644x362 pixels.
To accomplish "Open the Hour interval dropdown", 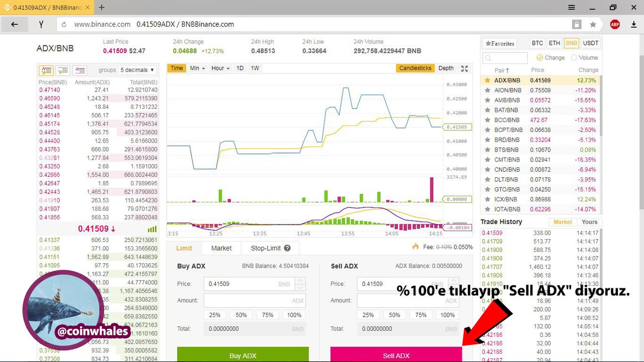I will coord(220,68).
